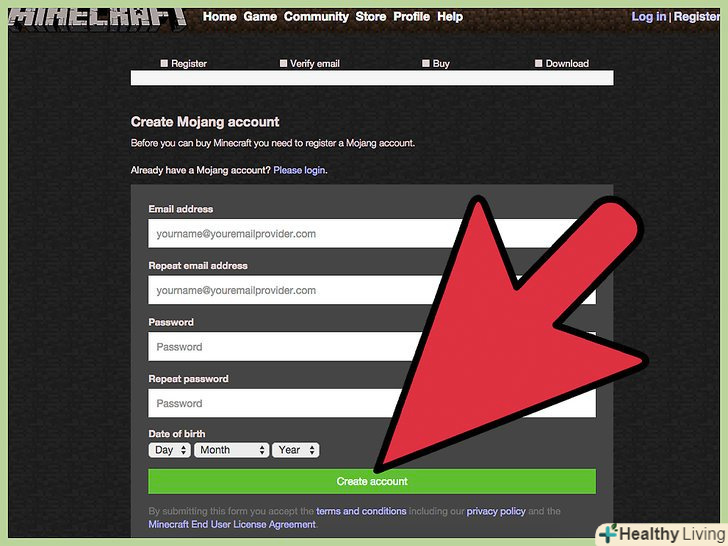Click the 'Create Mojang account' heading
The height and width of the screenshot is (546, 728).
coord(205,122)
